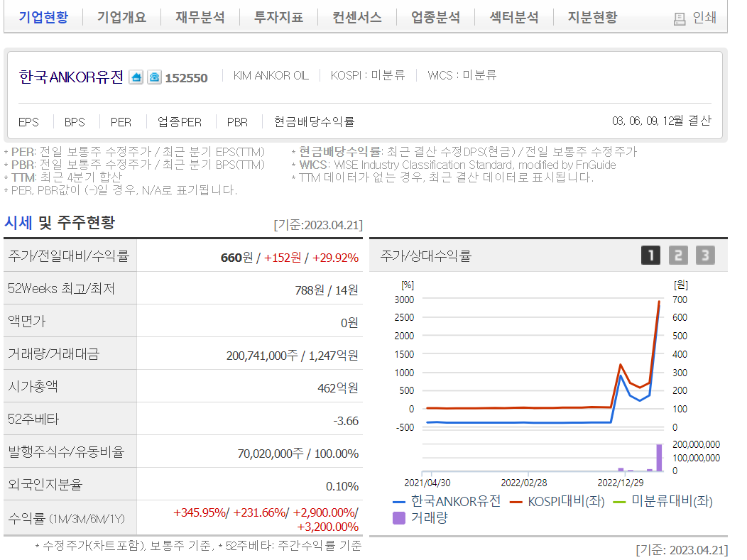The height and width of the screenshot is (560, 747).
Task: Click the -3.66 beta value
Action: point(346,421)
